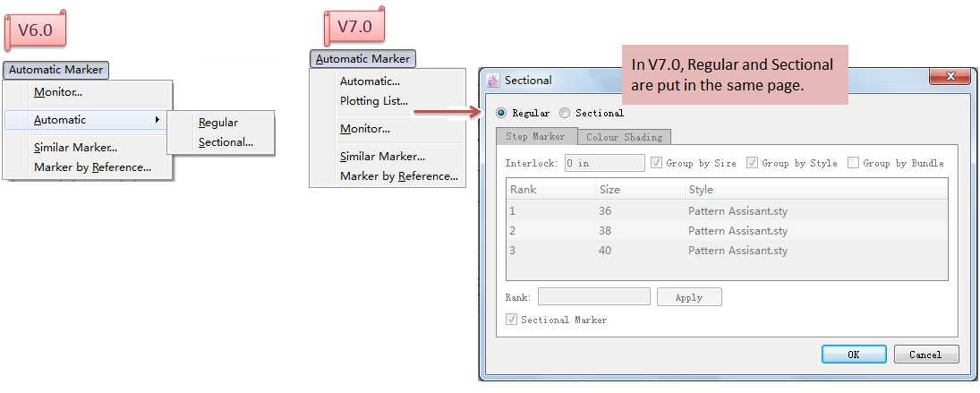
Task: Switch to the Step Marker tab
Action: (x=536, y=137)
